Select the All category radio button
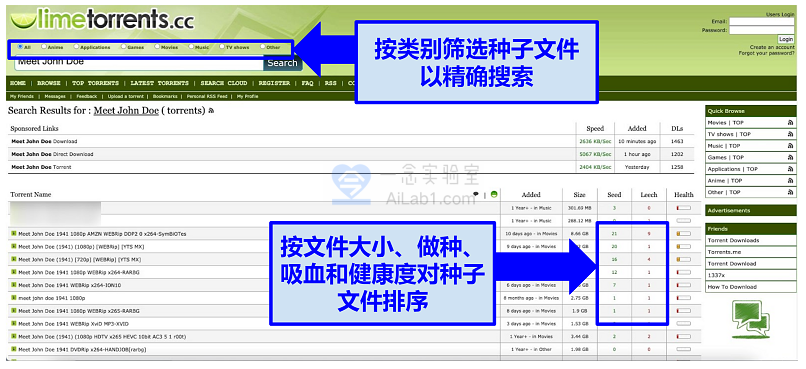 20,46
